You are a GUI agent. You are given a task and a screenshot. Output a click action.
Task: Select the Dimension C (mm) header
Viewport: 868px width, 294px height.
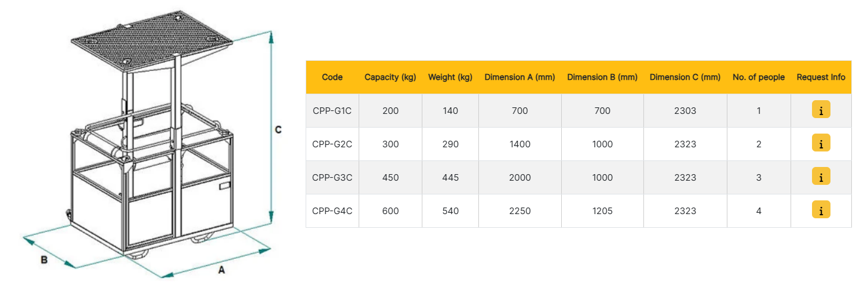point(685,77)
